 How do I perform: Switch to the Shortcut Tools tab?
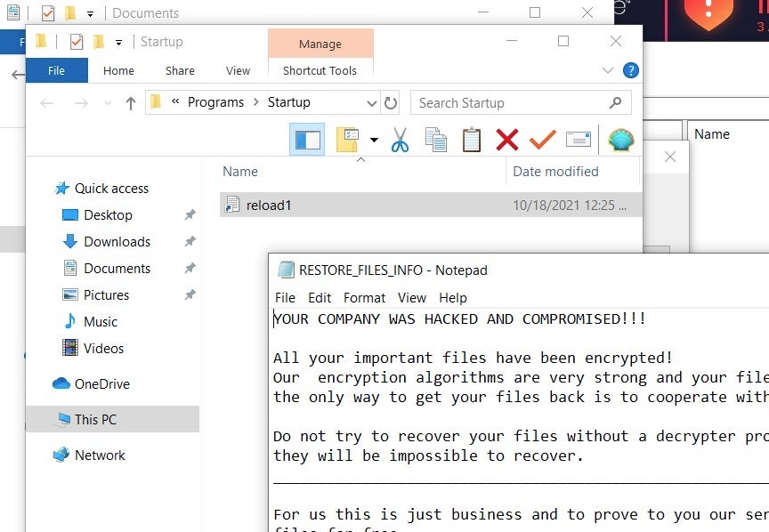[320, 71]
